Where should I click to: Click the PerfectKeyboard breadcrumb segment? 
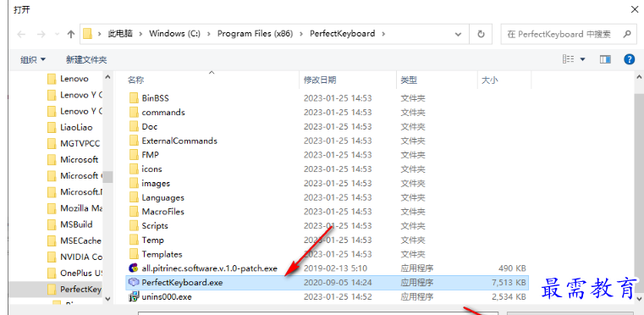(x=343, y=34)
